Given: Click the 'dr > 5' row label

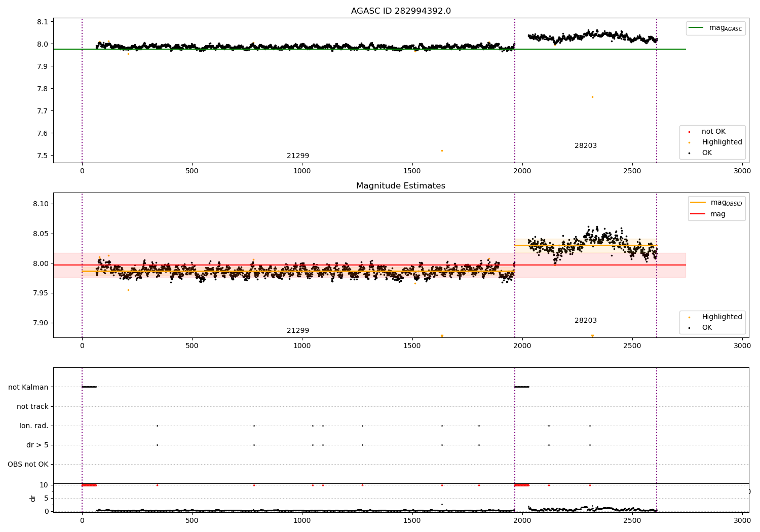Looking at the screenshot, I should pos(37,445).
